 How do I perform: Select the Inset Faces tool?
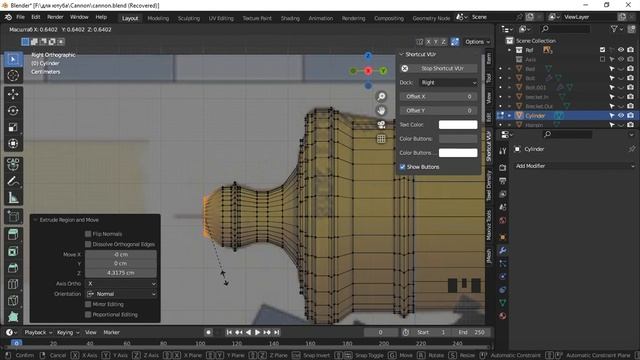coord(13,251)
